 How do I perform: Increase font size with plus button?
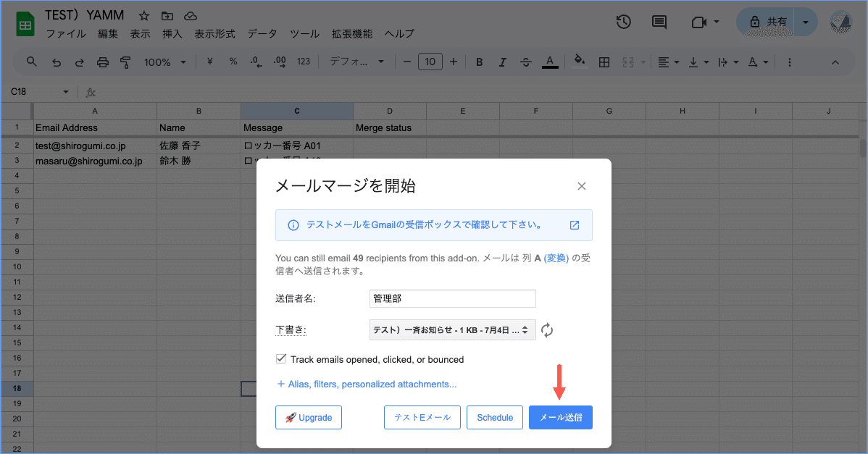(454, 62)
